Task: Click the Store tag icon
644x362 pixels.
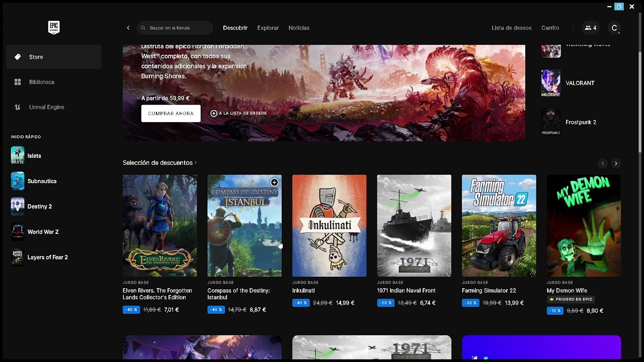Action: (18, 57)
